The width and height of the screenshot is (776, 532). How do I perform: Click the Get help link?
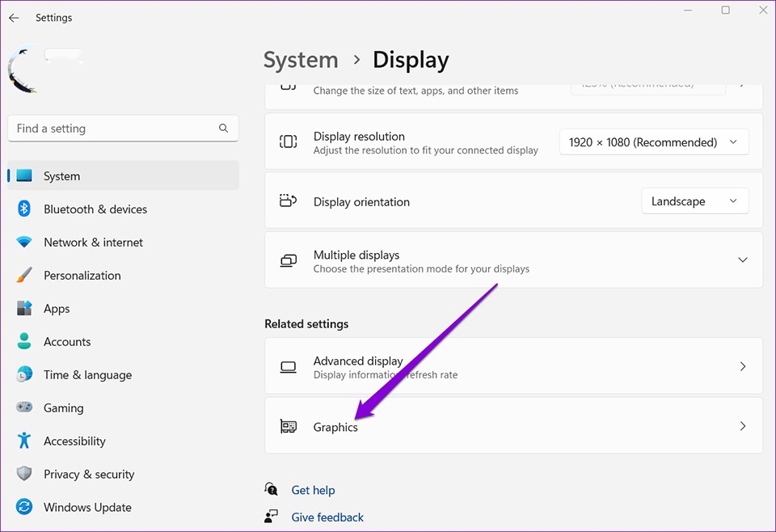coord(313,490)
